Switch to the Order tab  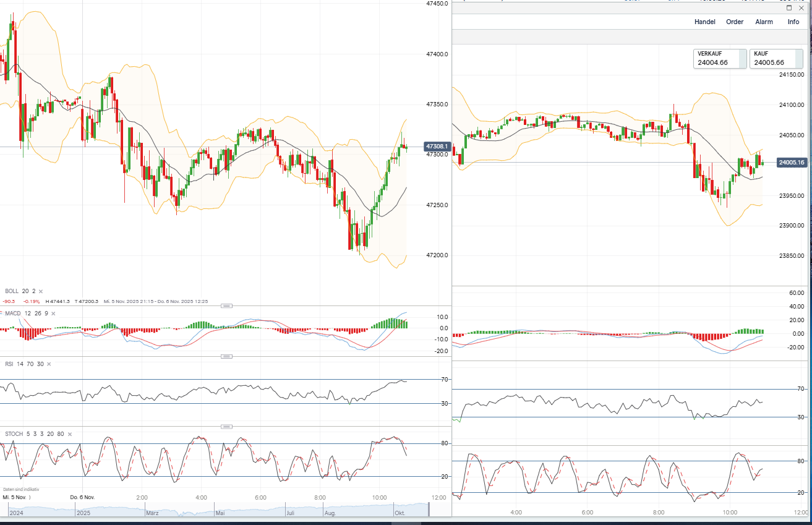point(735,22)
